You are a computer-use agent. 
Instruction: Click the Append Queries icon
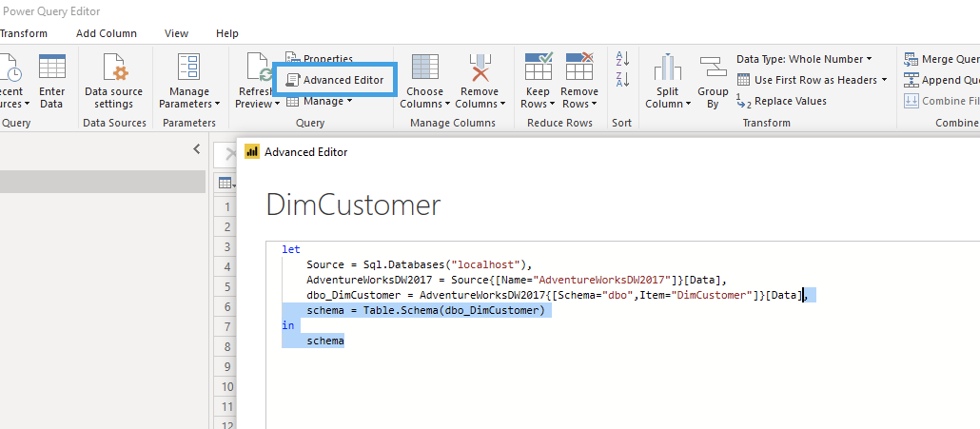pyautogui.click(x=910, y=80)
